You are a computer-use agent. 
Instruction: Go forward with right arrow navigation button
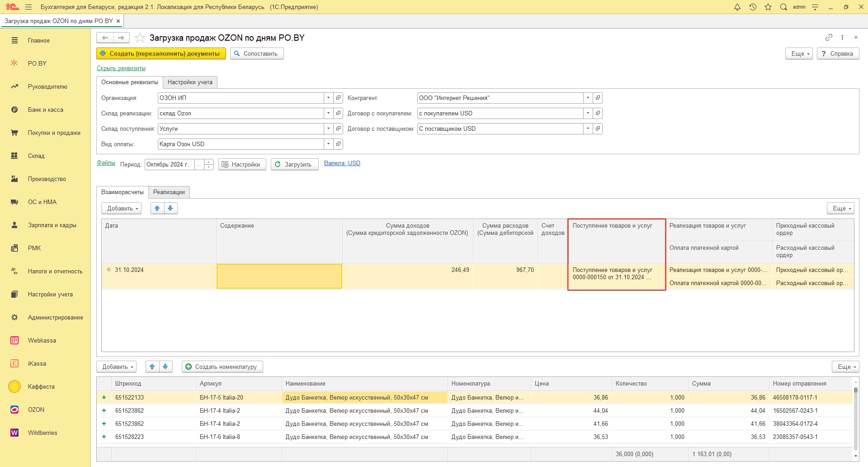click(121, 38)
